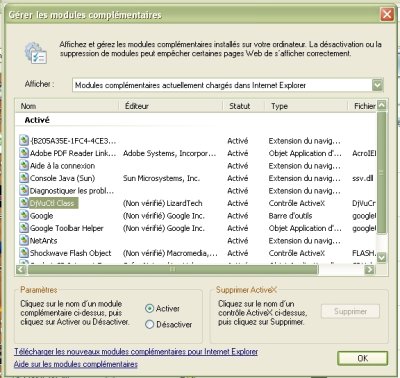Viewport: 400px width, 378px height.
Task: Click the NetAnts add-on icon
Action: (24, 240)
